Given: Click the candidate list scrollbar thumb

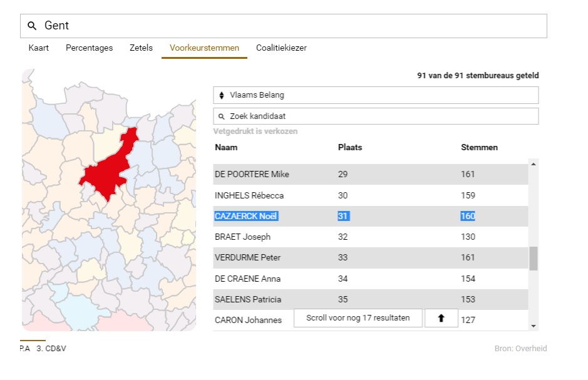Looking at the screenshot, I should (x=534, y=258).
